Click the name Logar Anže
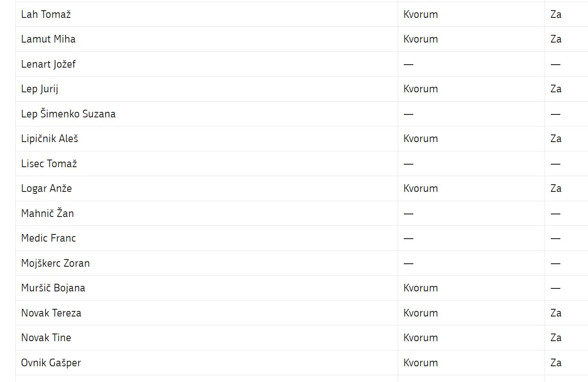This screenshot has width=588, height=382. click(46, 188)
